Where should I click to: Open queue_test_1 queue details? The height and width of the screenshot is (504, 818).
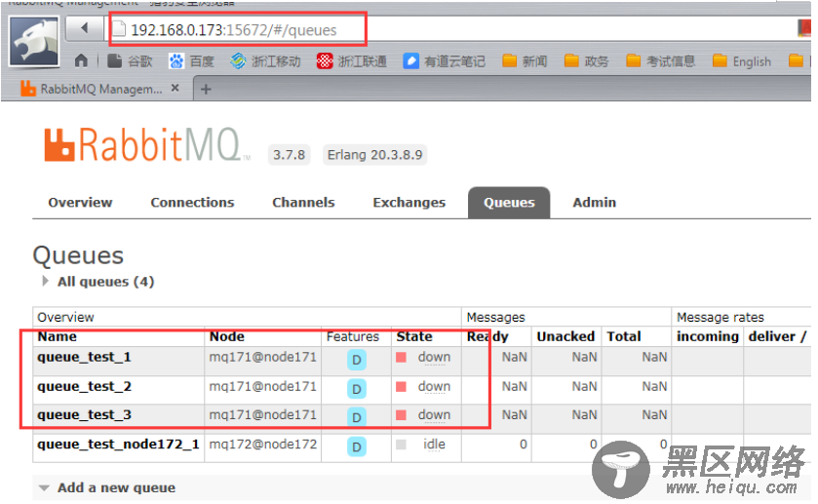point(84,357)
